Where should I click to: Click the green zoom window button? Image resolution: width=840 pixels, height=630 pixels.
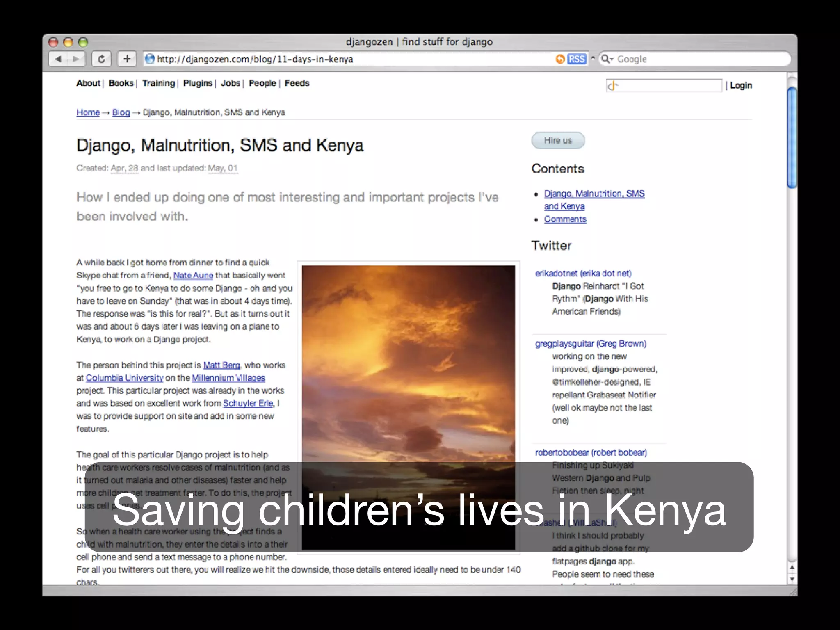[x=83, y=42]
